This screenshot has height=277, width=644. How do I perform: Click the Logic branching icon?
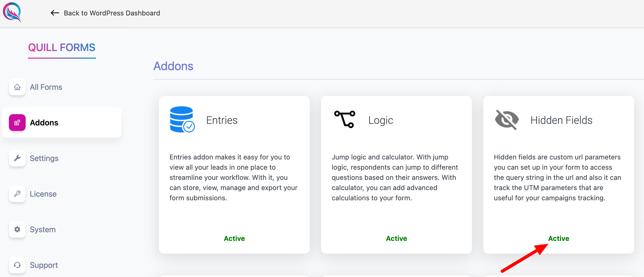pos(345,119)
